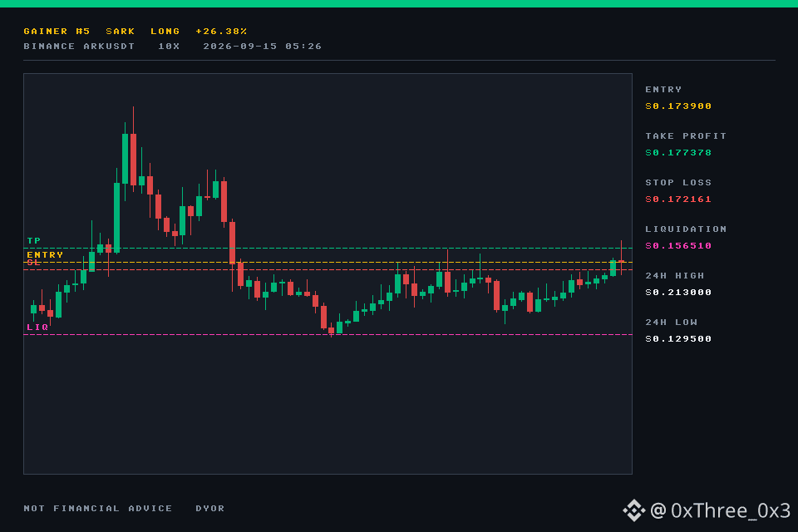Click the Binance logo icon
The height and width of the screenshot is (532, 798).
[633, 510]
